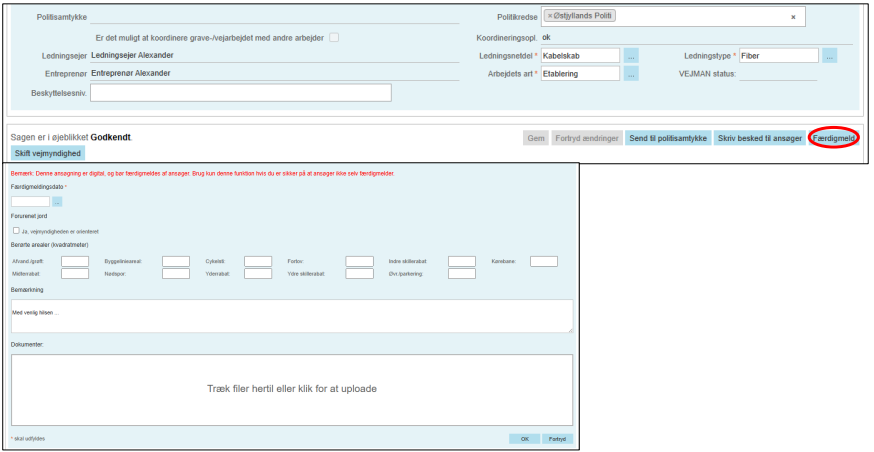Clear the Politikreds field with the x
874x452 pixels.
[x=793, y=17]
